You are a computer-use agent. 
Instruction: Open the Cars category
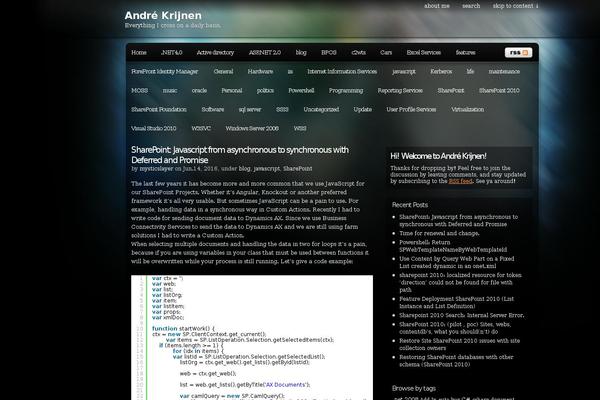coord(386,52)
